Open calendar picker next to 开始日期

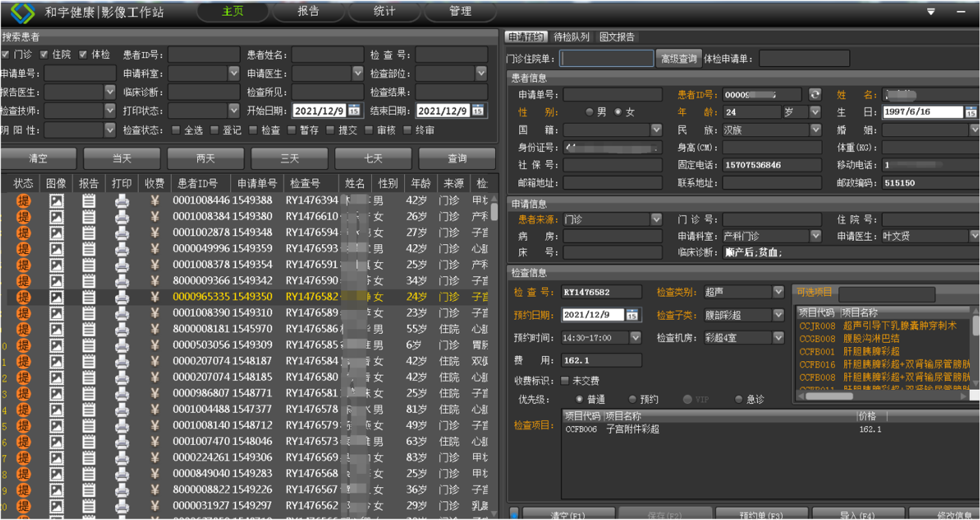(x=354, y=111)
